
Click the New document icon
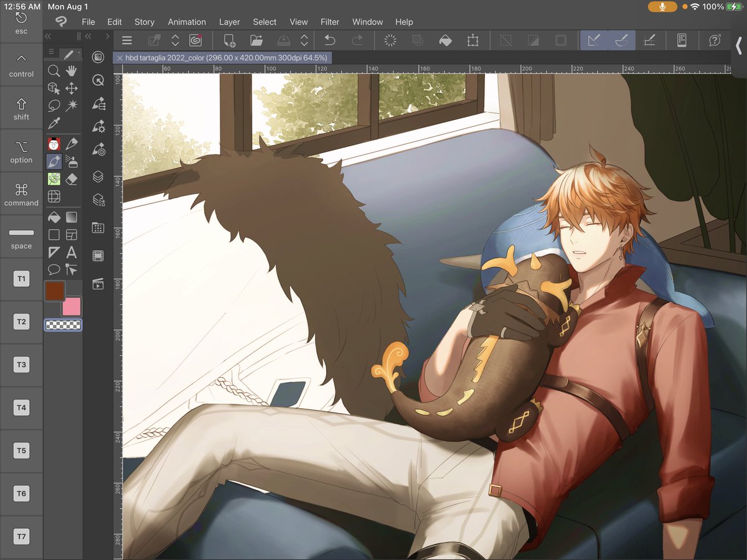coord(229,40)
